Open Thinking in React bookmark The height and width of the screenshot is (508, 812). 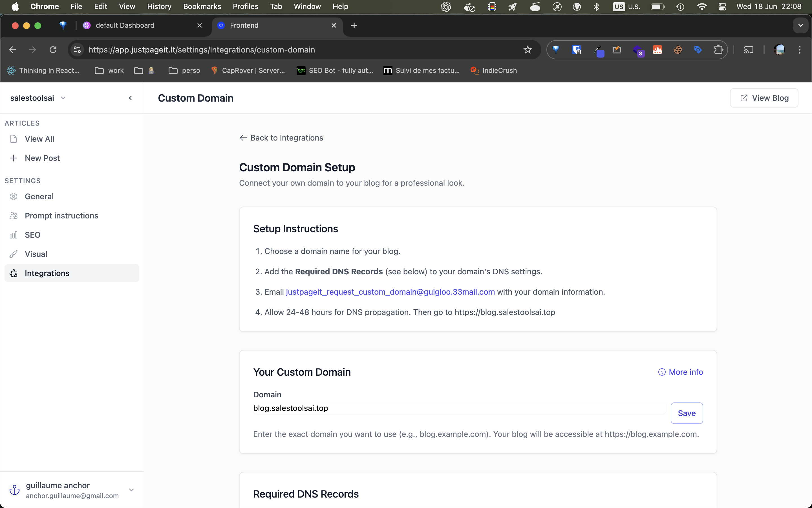(43, 71)
